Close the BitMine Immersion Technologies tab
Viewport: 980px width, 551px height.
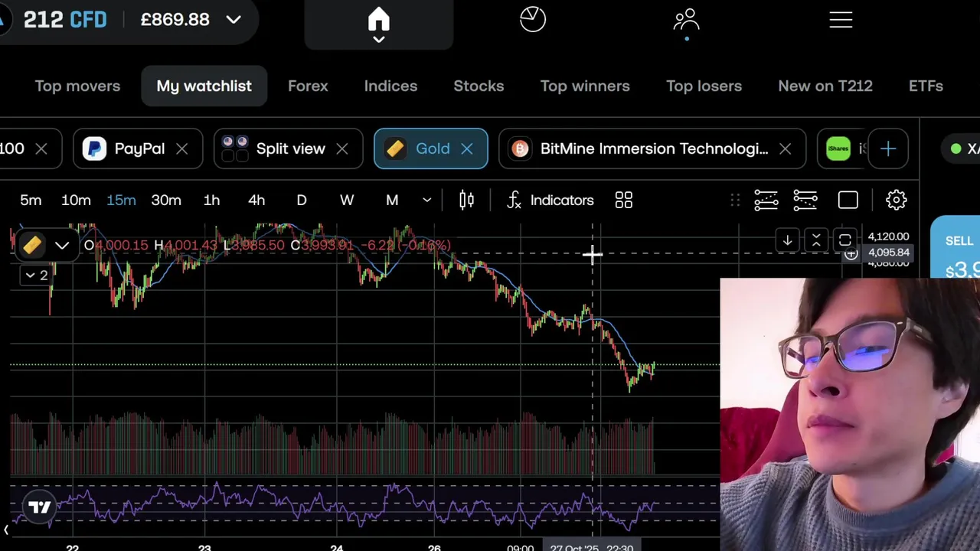pos(785,148)
